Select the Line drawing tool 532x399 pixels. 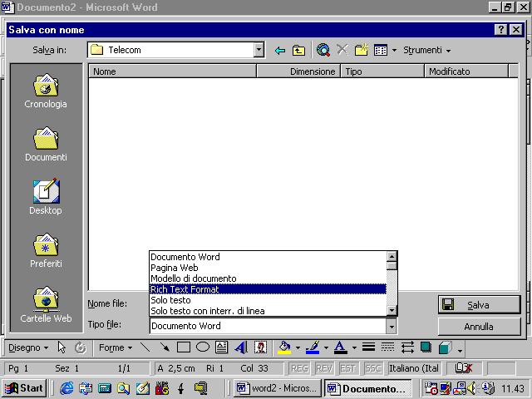[145, 347]
